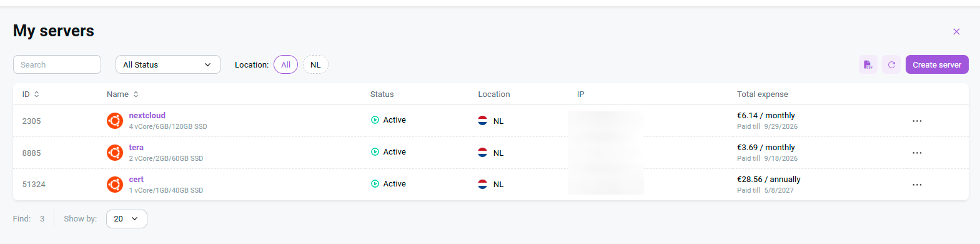Viewport: 980px width, 244px height.
Task: Click the Create server button
Action: coord(937,64)
